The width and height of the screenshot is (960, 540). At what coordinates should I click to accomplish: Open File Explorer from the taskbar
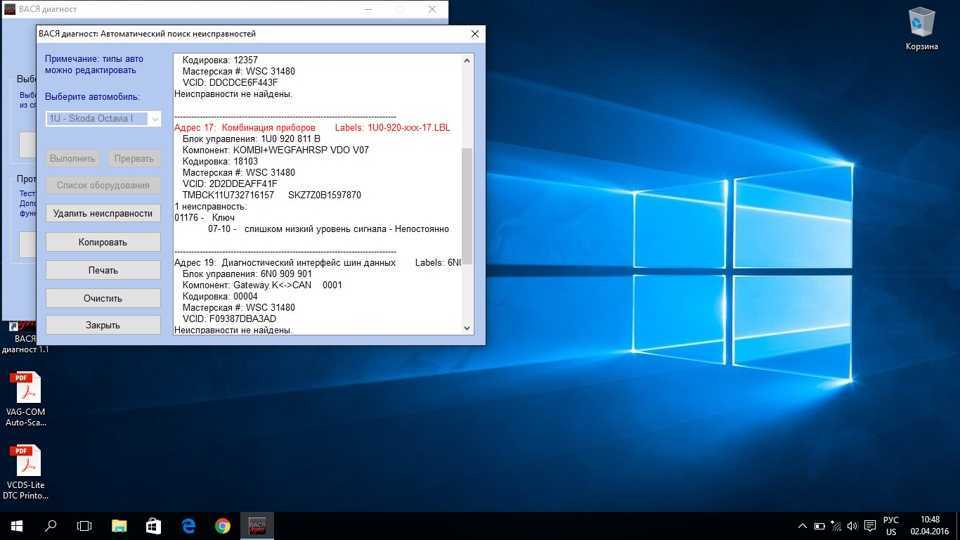tap(119, 525)
